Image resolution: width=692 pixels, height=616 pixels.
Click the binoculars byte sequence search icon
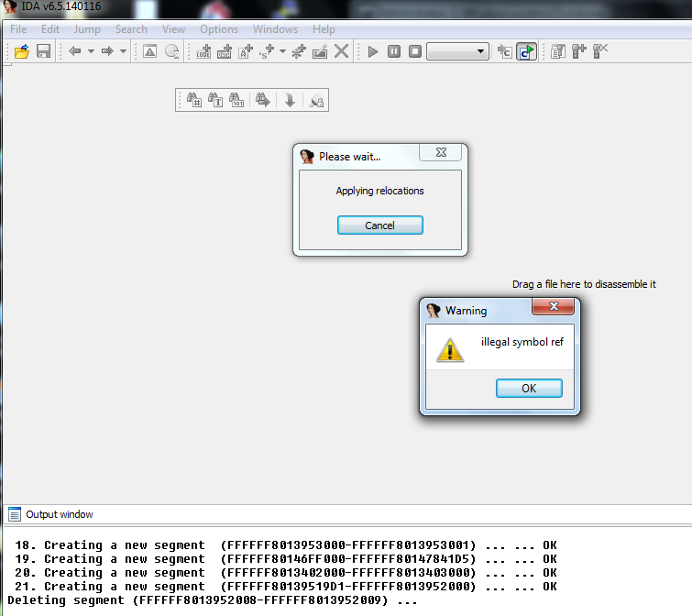(236, 100)
